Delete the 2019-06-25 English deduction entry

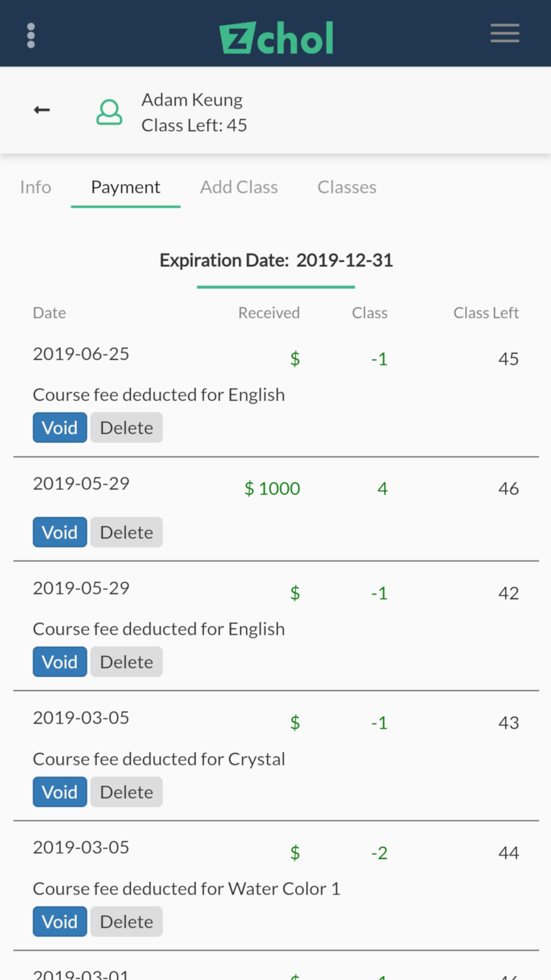(126, 428)
